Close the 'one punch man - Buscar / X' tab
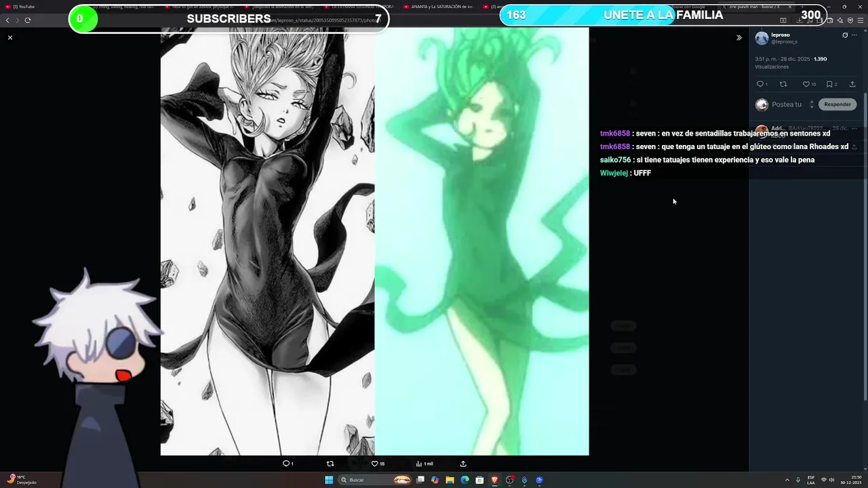868x488 pixels. [x=789, y=7]
